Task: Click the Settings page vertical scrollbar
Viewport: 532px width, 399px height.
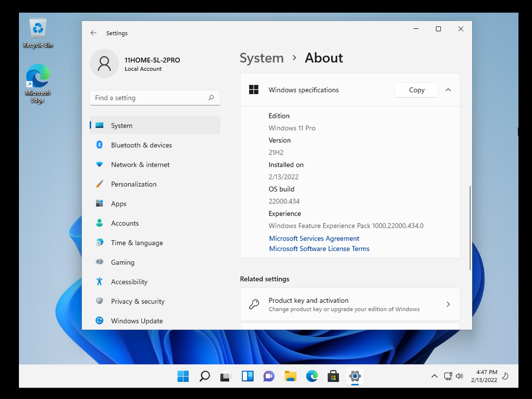Action: 470,227
